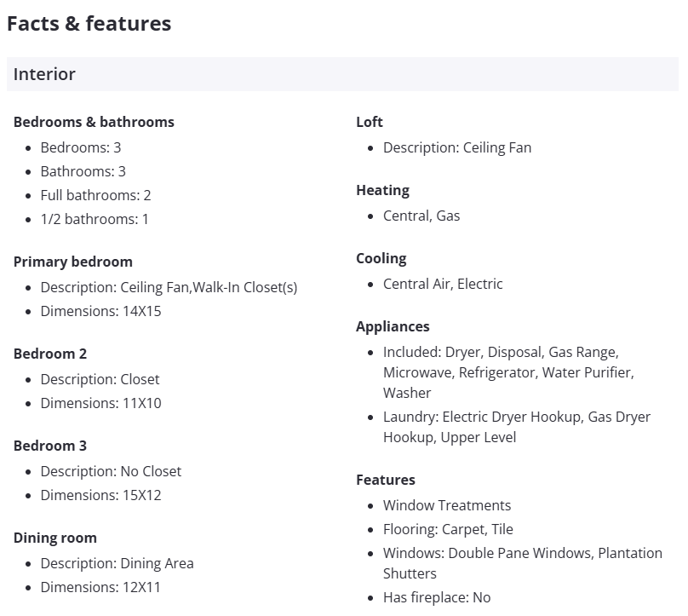Screen dimensions: 688x616
Task: Click the 1/2 bathrooms: 1 entry
Action: (95, 219)
